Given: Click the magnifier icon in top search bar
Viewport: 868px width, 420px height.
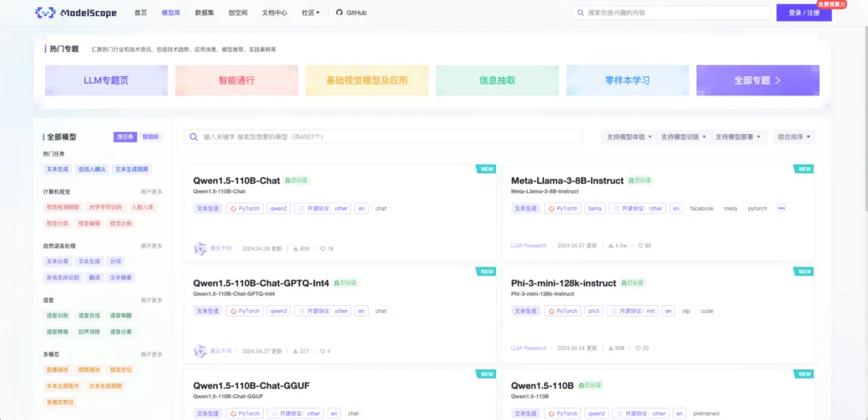Looking at the screenshot, I should pyautogui.click(x=580, y=12).
